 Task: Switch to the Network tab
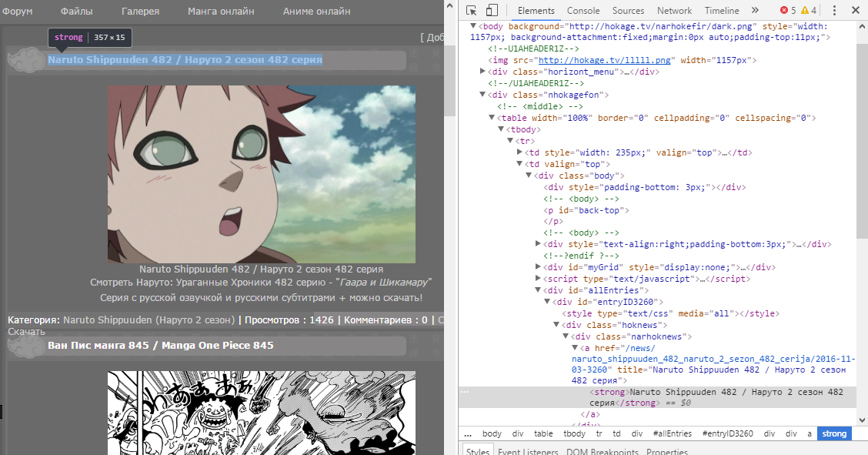pos(674,11)
